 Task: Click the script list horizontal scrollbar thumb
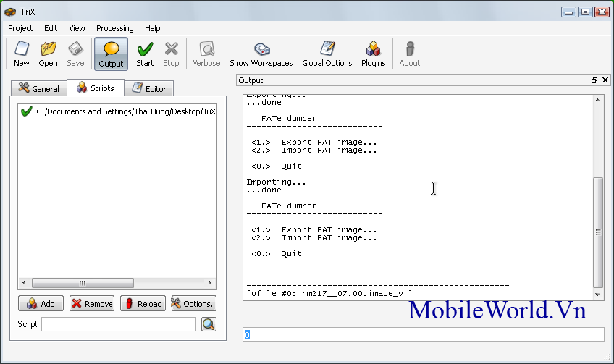click(83, 282)
